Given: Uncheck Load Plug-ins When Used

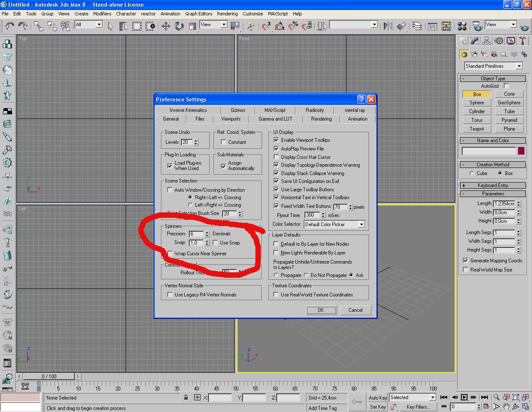Looking at the screenshot, I should pyautogui.click(x=170, y=165).
